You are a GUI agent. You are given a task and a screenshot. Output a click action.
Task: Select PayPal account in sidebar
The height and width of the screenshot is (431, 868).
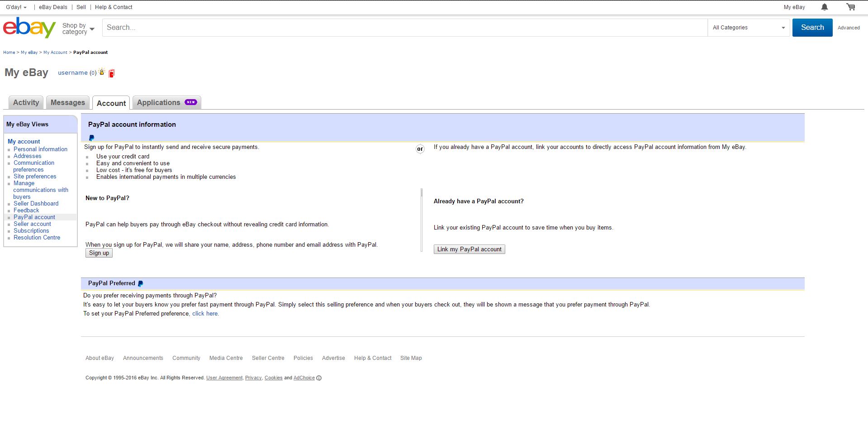click(34, 217)
